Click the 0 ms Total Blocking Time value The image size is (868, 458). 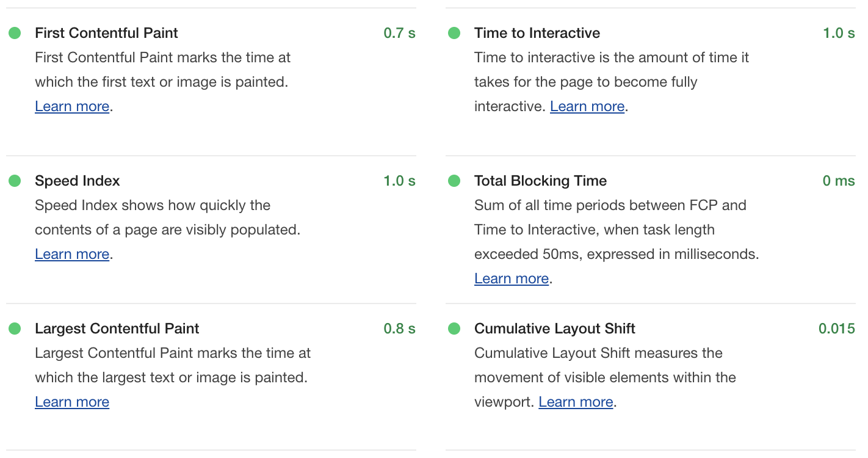pos(839,181)
